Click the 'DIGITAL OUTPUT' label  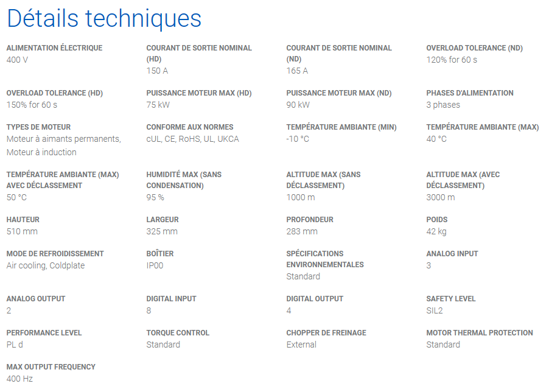coord(315,299)
